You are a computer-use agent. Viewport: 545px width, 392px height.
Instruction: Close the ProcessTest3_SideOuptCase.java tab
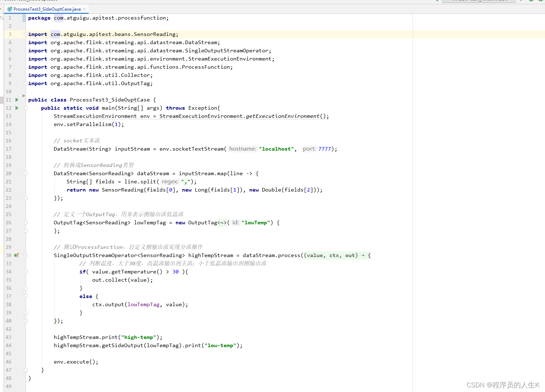click(84, 9)
